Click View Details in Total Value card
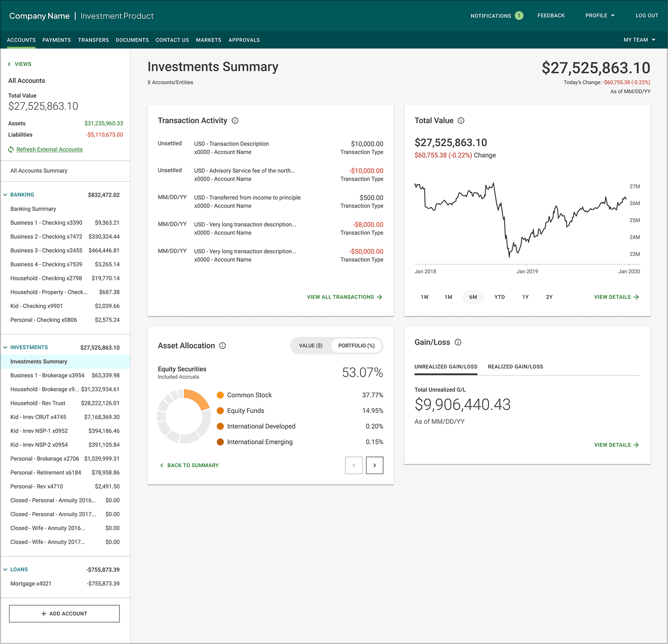This screenshot has width=668, height=644. (x=616, y=297)
